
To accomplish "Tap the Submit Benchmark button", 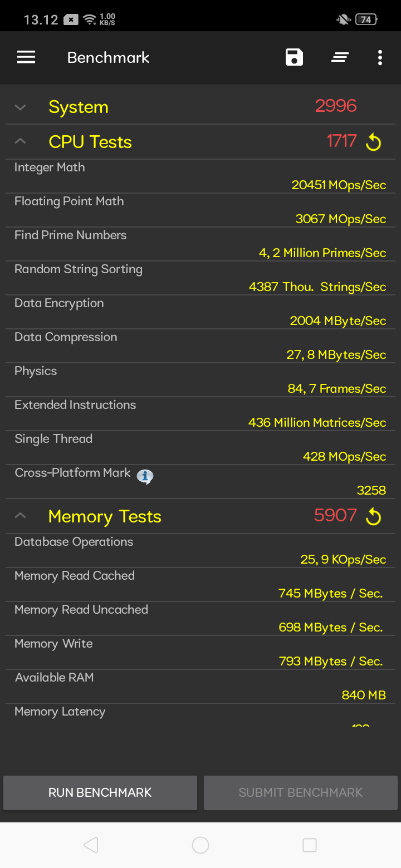I will pyautogui.click(x=301, y=792).
